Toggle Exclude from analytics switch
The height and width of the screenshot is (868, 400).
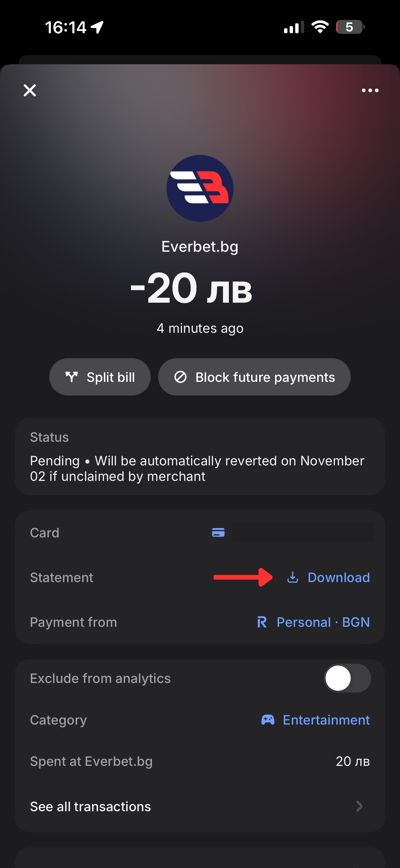click(347, 678)
